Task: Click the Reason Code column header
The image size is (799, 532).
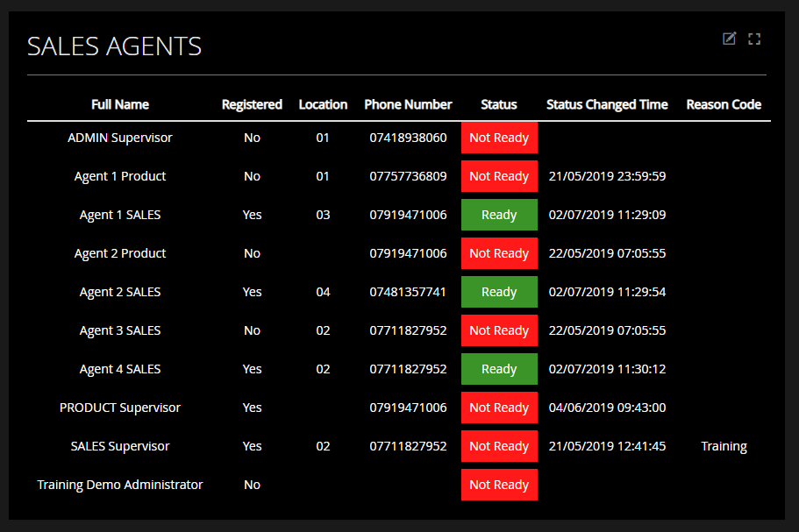Action: point(724,104)
